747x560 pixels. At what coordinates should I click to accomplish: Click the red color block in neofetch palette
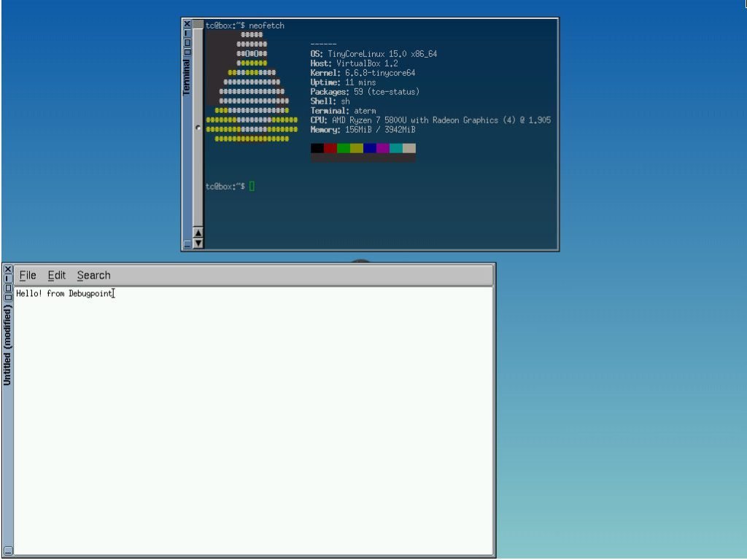[x=330, y=148]
